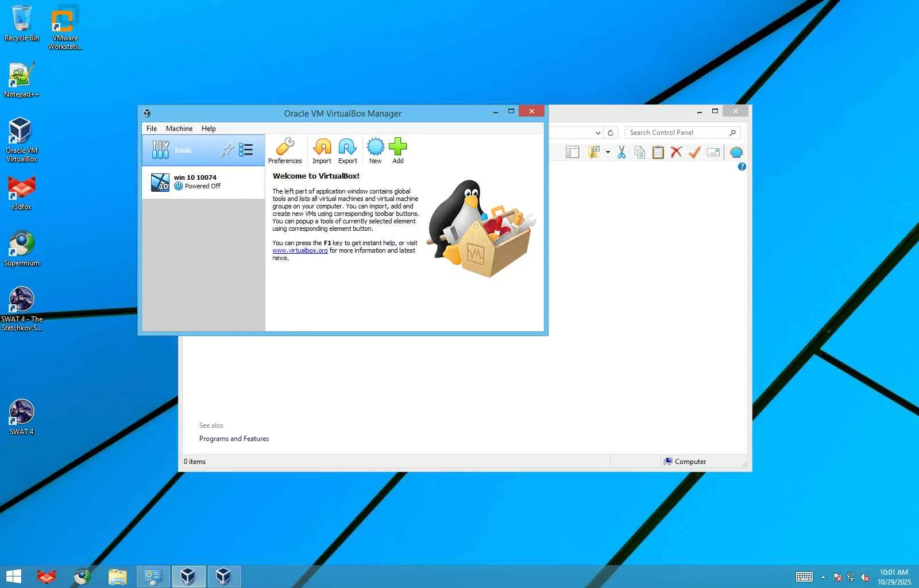Click the Action Center flag tray icon
Viewport: 919px width, 588px height.
pos(837,577)
